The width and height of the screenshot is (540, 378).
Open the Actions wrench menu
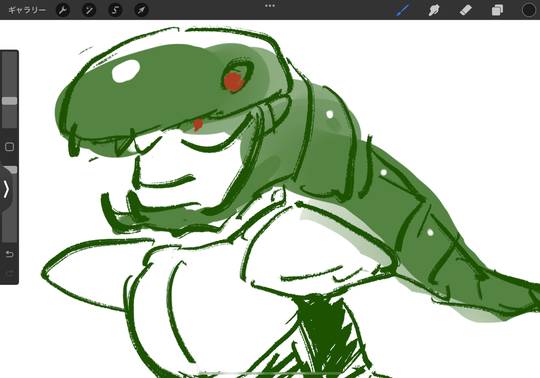coord(63,10)
